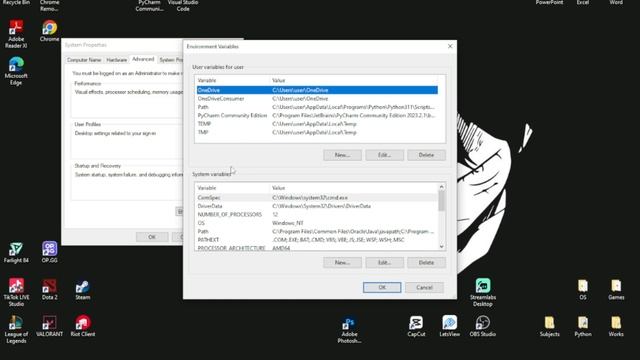Open the Python folder on desktop
Image resolution: width=640 pixels, height=360 pixels.
[x=583, y=327]
